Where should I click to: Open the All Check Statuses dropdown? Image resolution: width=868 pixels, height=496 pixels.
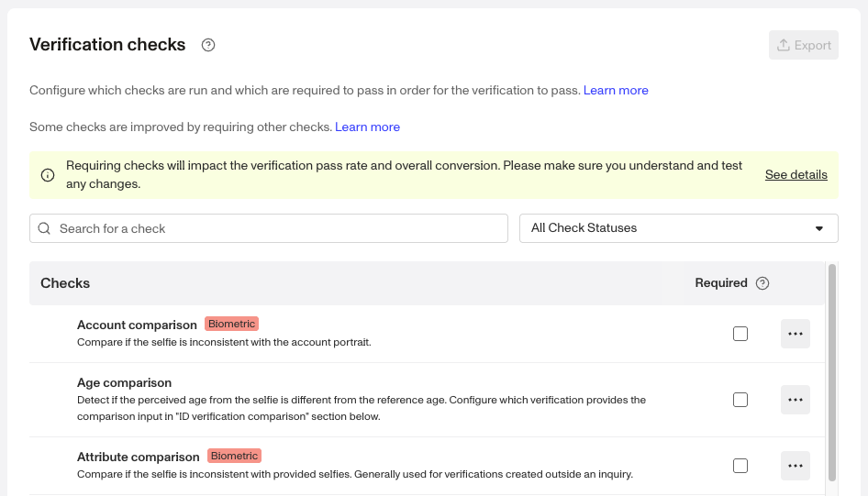pos(678,228)
